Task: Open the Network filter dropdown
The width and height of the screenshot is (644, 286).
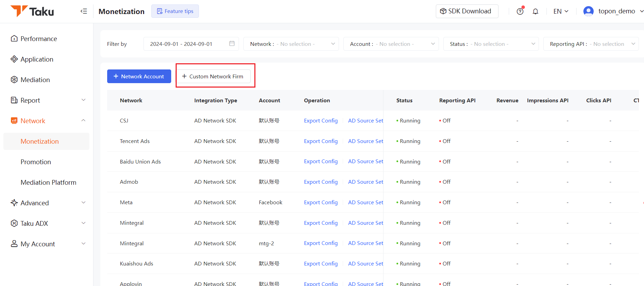Action: click(x=291, y=44)
